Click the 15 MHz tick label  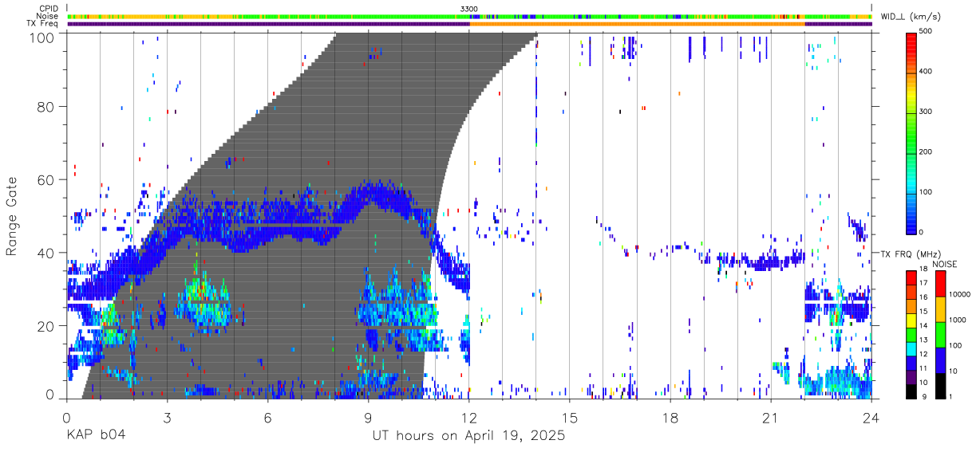pos(923,312)
